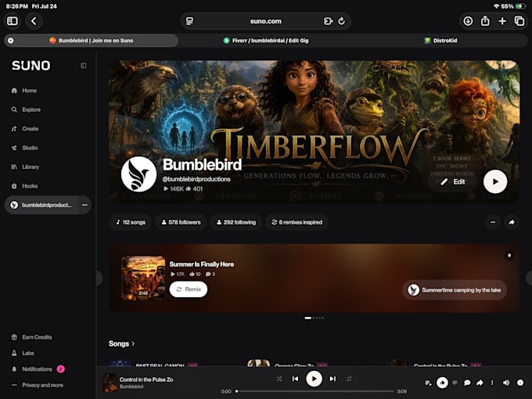This screenshot has width=532, height=399.
Task: Remix Summer Is Finally Here
Action: (x=189, y=289)
